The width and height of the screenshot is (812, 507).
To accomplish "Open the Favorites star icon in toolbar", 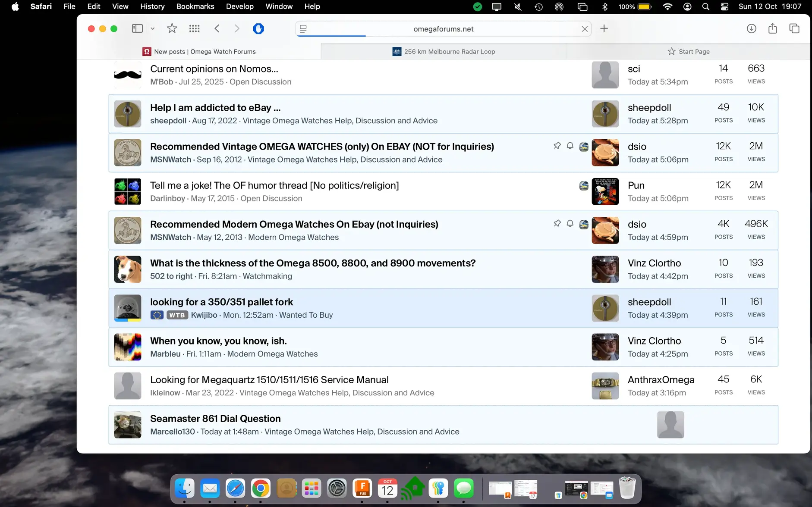I will (x=171, y=28).
